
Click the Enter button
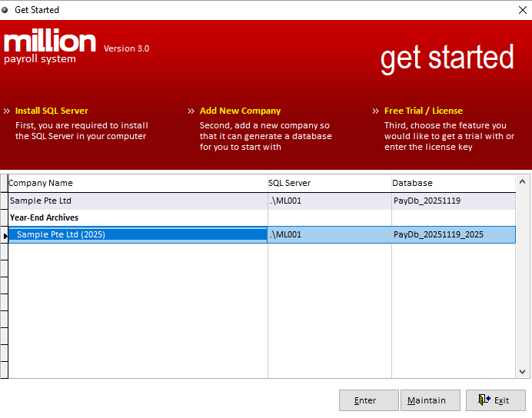369,400
